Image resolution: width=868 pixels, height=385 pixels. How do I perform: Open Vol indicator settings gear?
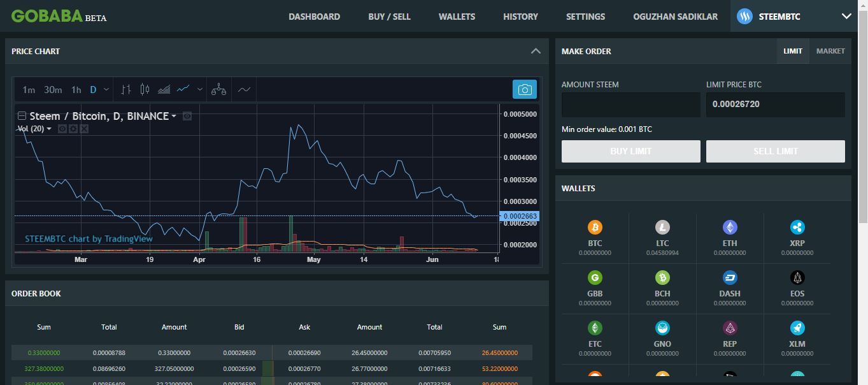[x=73, y=129]
